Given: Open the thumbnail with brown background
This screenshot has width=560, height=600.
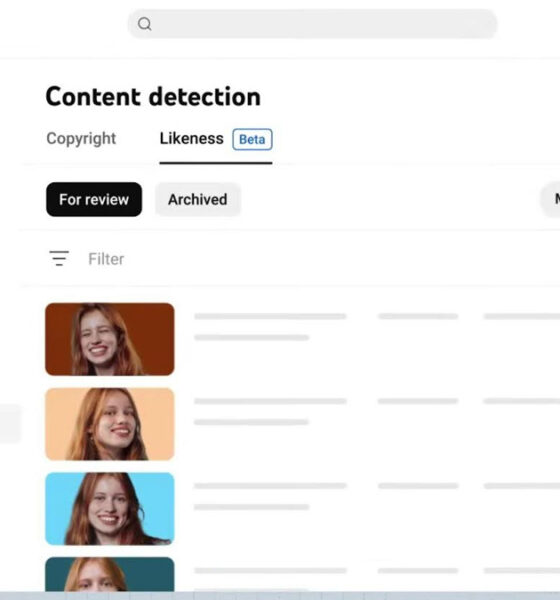Looking at the screenshot, I should point(110,339).
